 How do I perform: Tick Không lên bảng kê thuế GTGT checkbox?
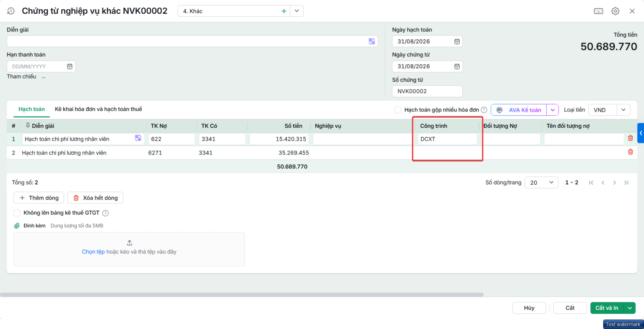17,213
